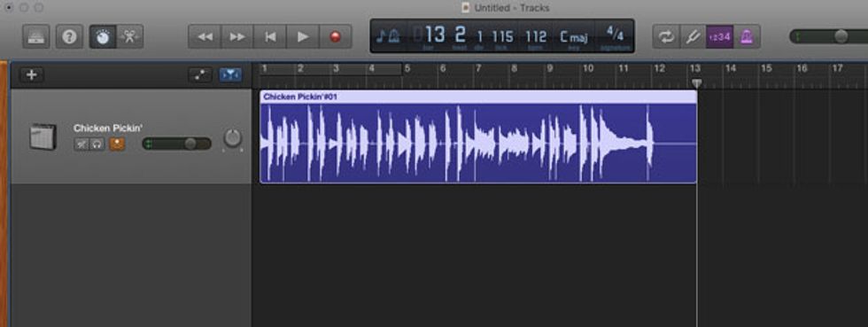The image size is (868, 327).
Task: Go to beginning of project
Action: tap(270, 36)
